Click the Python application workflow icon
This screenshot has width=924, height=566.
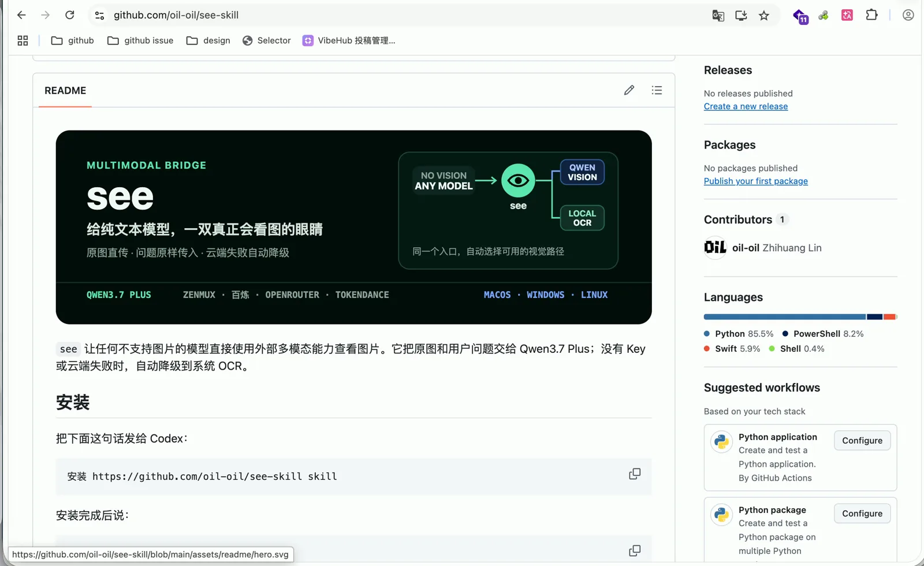[721, 442]
